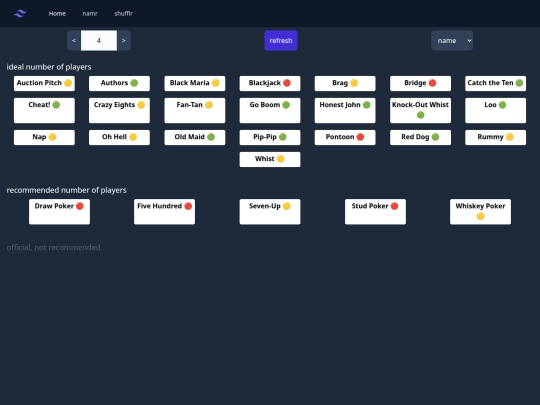540x405 pixels.
Task: Click the green dot under Knock-Out Whist
Action: 420,115
